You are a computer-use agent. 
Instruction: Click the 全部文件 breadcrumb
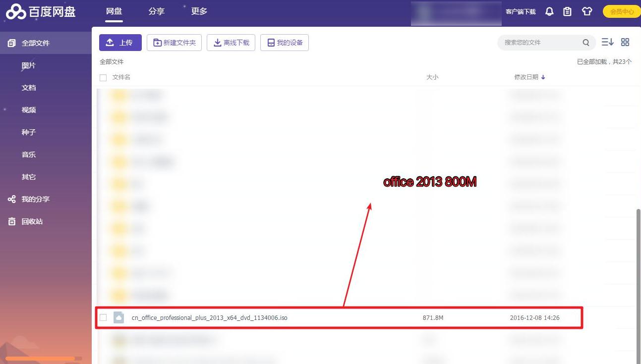(x=112, y=62)
